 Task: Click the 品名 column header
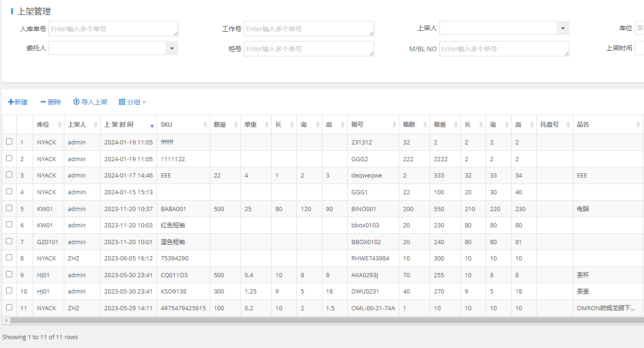coord(583,125)
